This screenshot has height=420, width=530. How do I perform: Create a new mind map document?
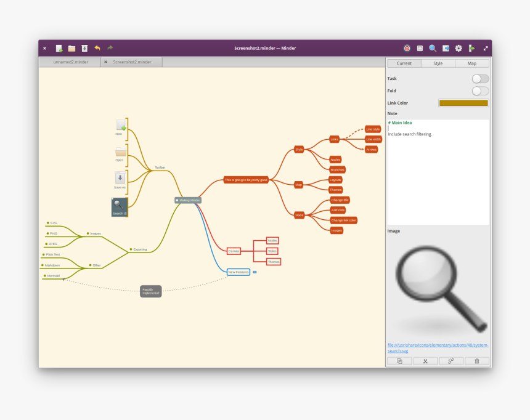pyautogui.click(x=59, y=48)
